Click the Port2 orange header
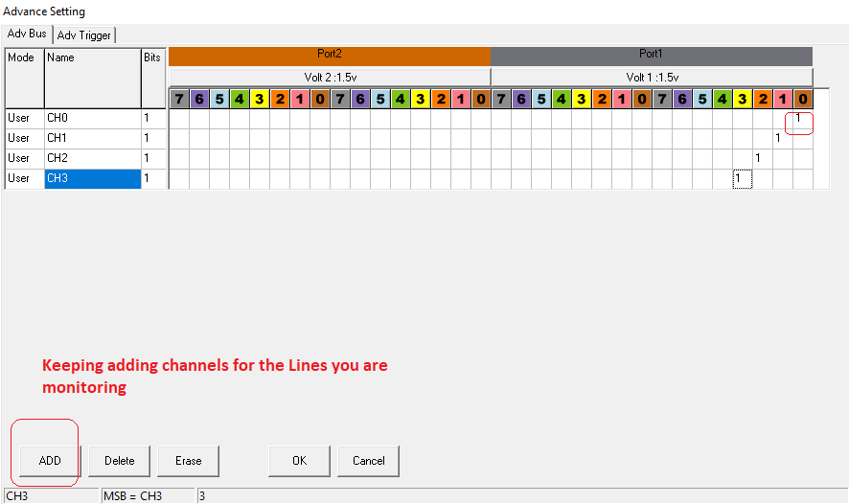This screenshot has height=504, width=849. [x=330, y=56]
